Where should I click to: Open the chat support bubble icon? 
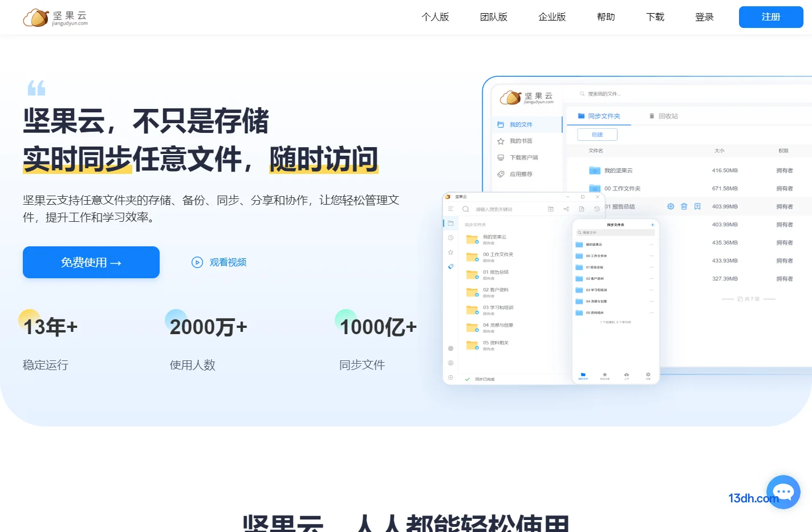[783, 492]
